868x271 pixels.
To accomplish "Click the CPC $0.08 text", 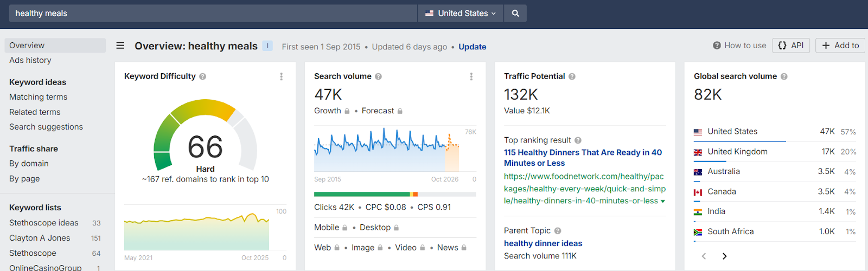I will (x=386, y=207).
